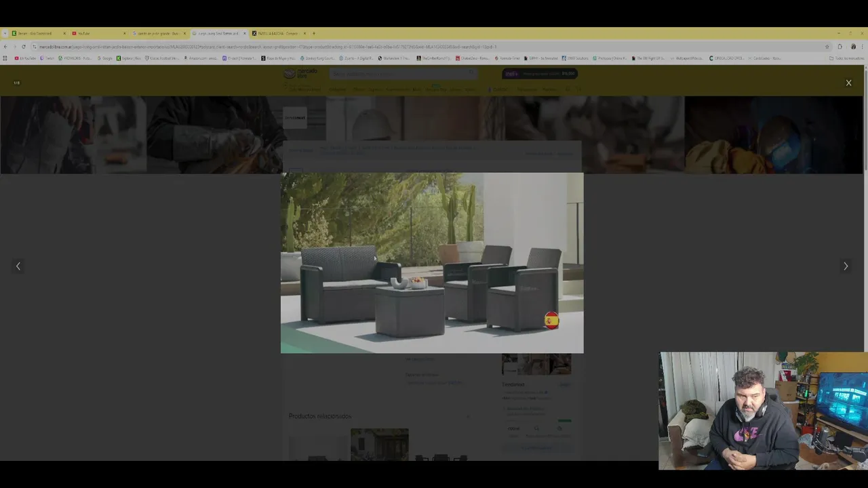Click the patio furniture set image
The height and width of the screenshot is (488, 868).
pyautogui.click(x=432, y=263)
